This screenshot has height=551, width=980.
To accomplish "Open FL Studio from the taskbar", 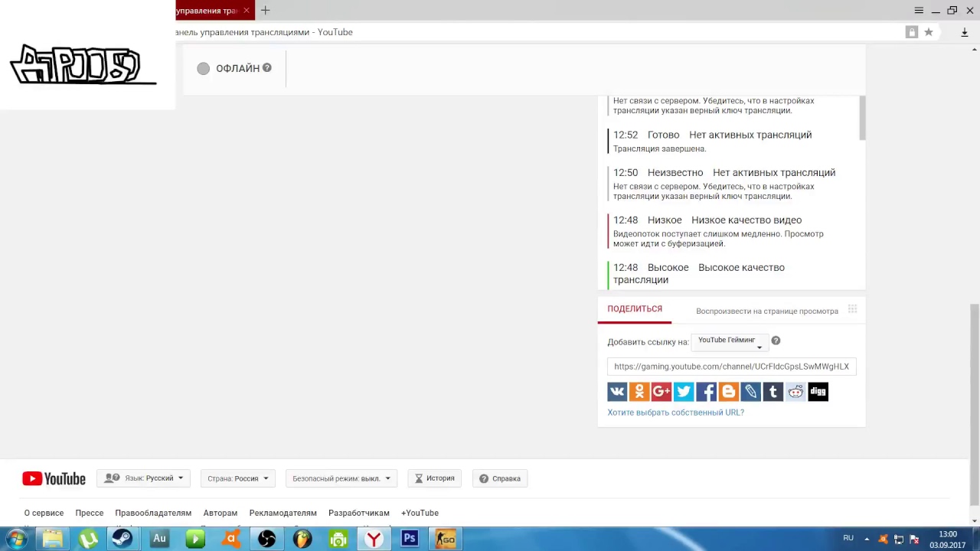I will point(302,539).
